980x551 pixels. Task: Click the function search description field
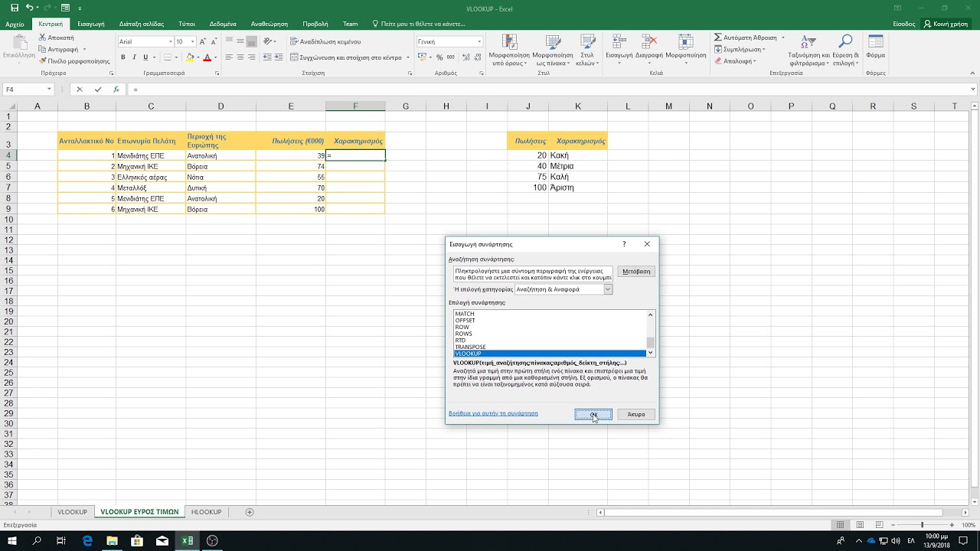(533, 275)
